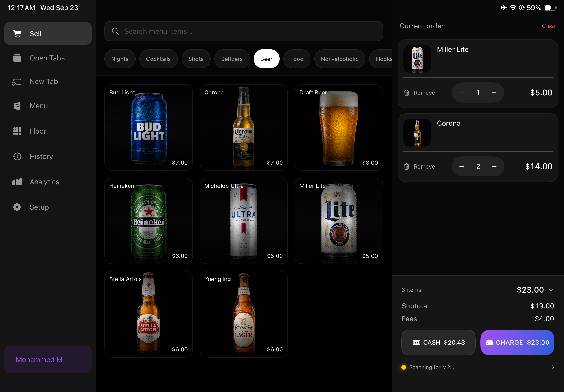Tap CHARGE $23.00 button
The height and width of the screenshot is (392, 564).
click(x=517, y=342)
